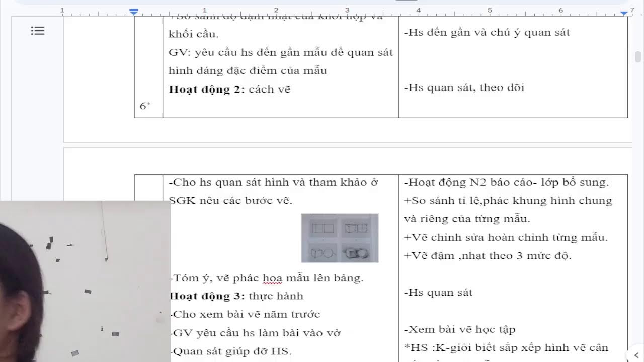Click the drawing steps illustration image

pos(340,238)
